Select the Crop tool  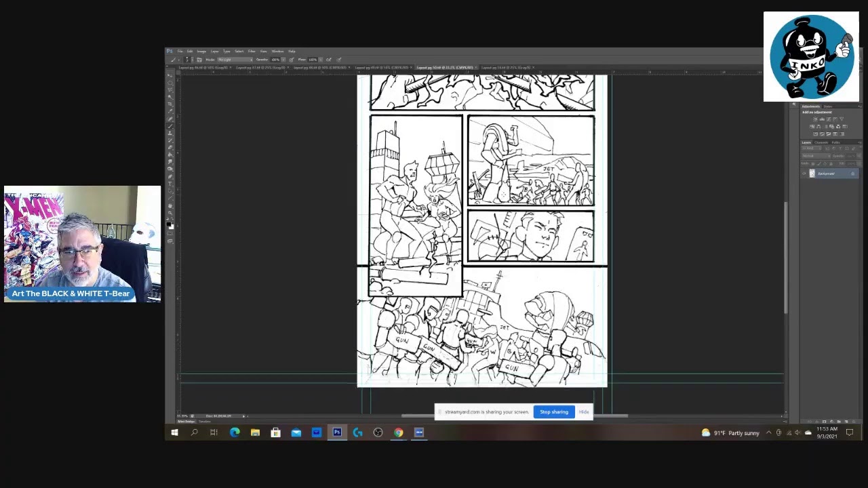tap(170, 104)
